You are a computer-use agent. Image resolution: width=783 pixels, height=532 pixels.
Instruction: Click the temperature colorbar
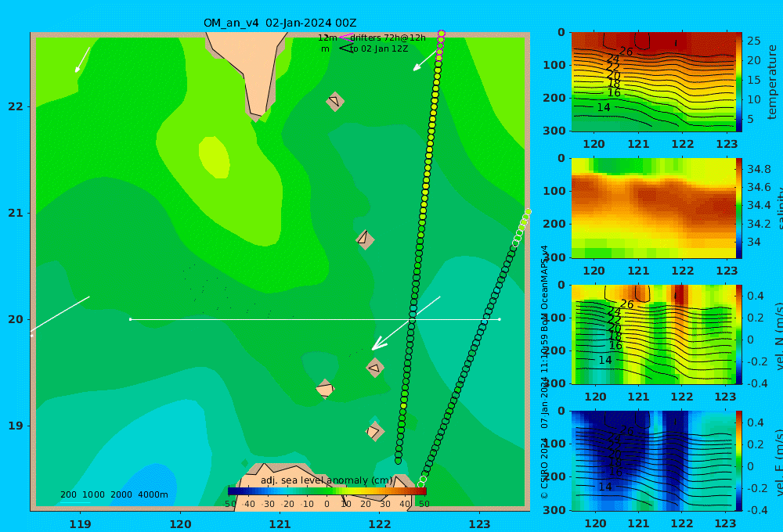point(739,82)
